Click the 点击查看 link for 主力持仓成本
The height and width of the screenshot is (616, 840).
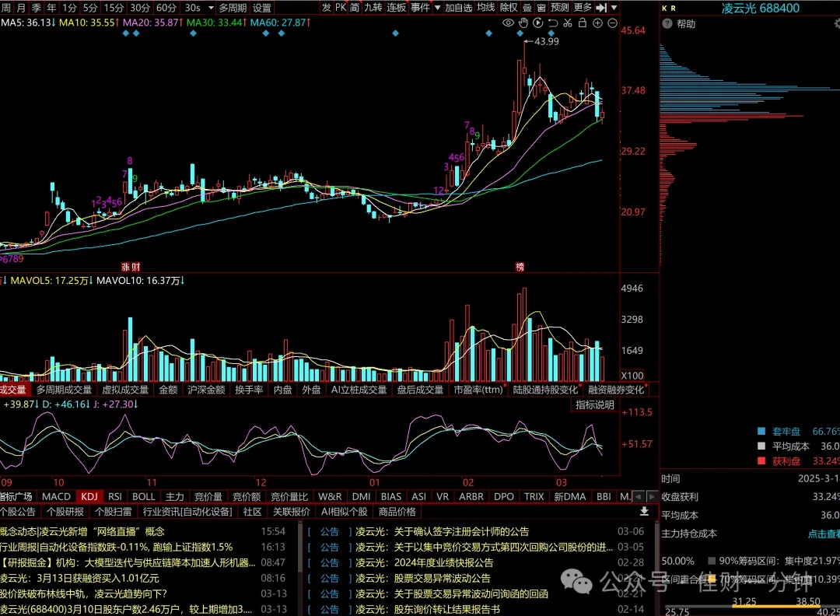tap(824, 534)
